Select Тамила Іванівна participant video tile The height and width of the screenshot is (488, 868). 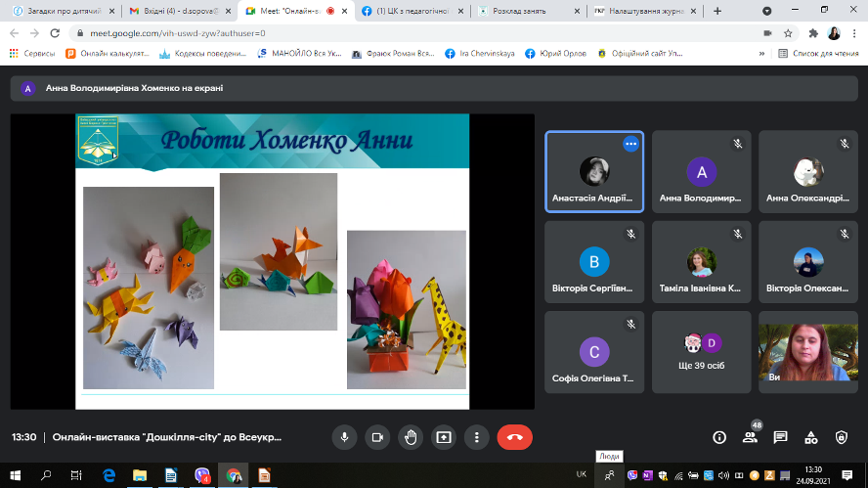[701, 261]
